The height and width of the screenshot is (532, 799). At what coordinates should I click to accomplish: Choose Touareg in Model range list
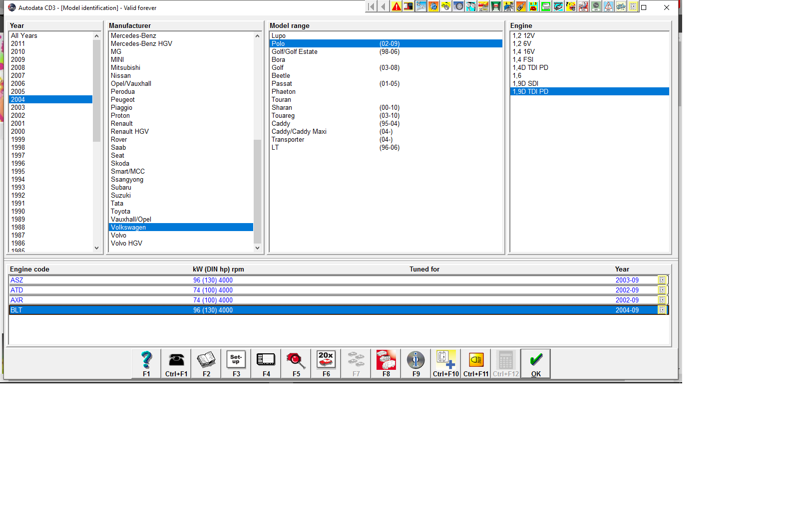click(283, 115)
